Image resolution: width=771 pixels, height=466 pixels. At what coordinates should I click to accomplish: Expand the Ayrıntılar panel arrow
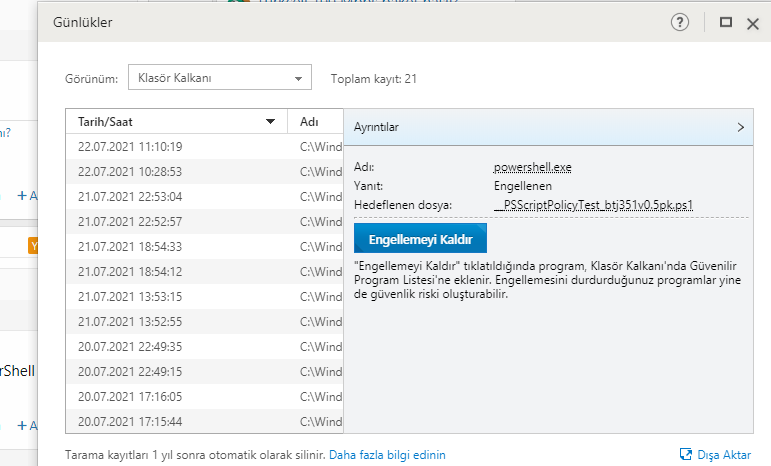click(x=741, y=127)
